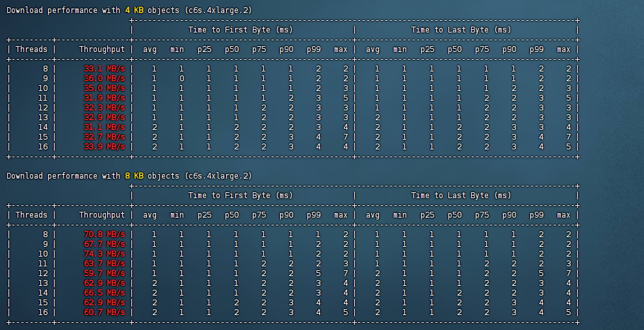The image size is (644, 330).
Task: Select the 63.7 MB/s throughput entry
Action: click(x=105, y=264)
